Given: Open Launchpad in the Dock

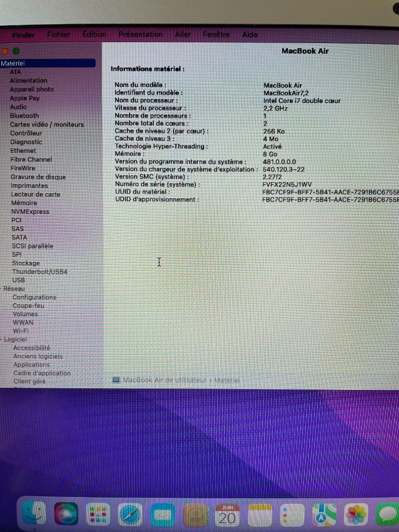Looking at the screenshot, I should point(98,515).
